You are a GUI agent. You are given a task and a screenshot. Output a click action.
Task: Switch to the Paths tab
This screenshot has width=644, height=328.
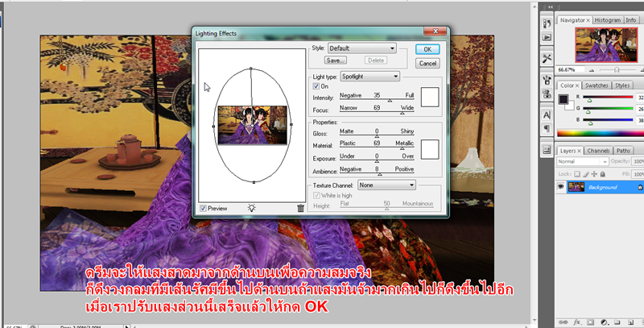click(623, 151)
